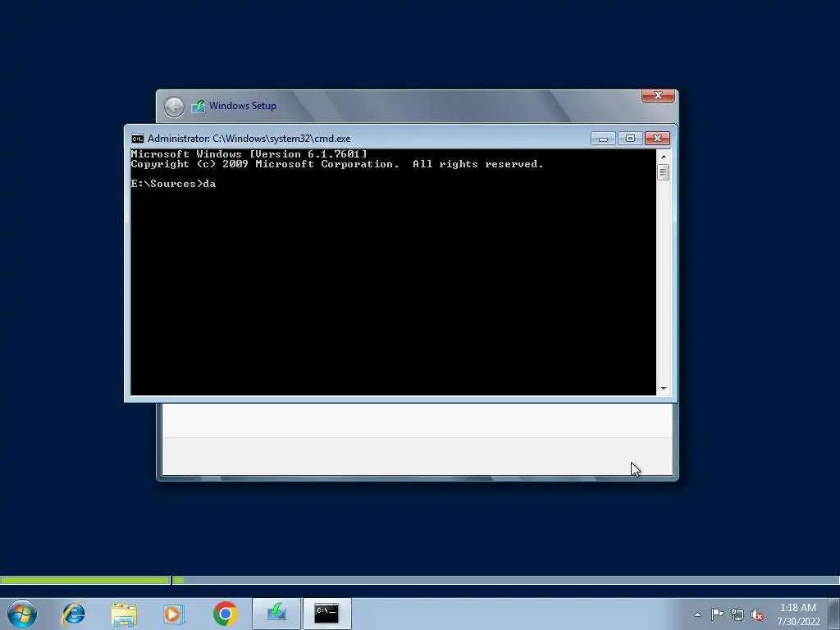This screenshot has height=630, width=840.
Task: Switch to the Windows Setup taskbar button
Action: click(276, 614)
